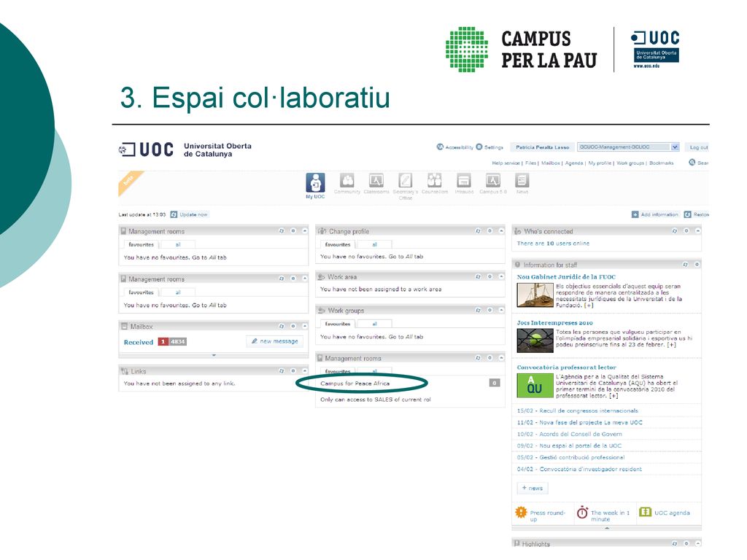Click the + news button
Image resolution: width=747 pixels, height=560 pixels.
tap(533, 488)
